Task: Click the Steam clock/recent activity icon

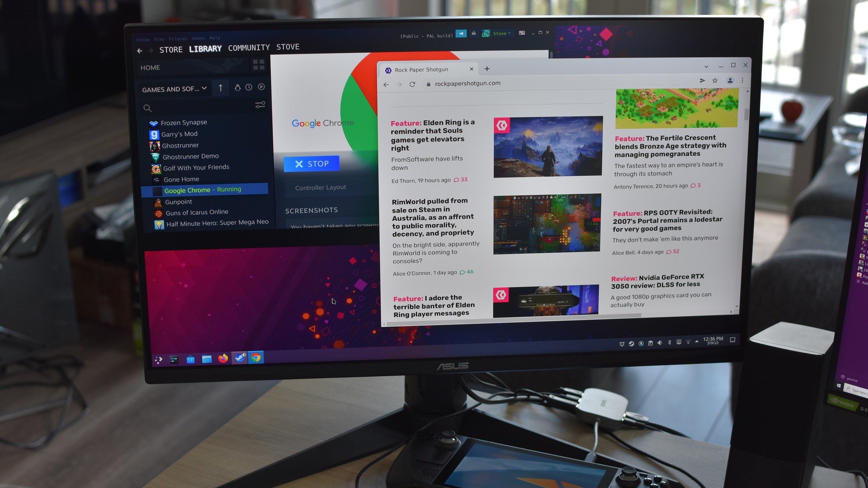Action: pyautogui.click(x=249, y=88)
